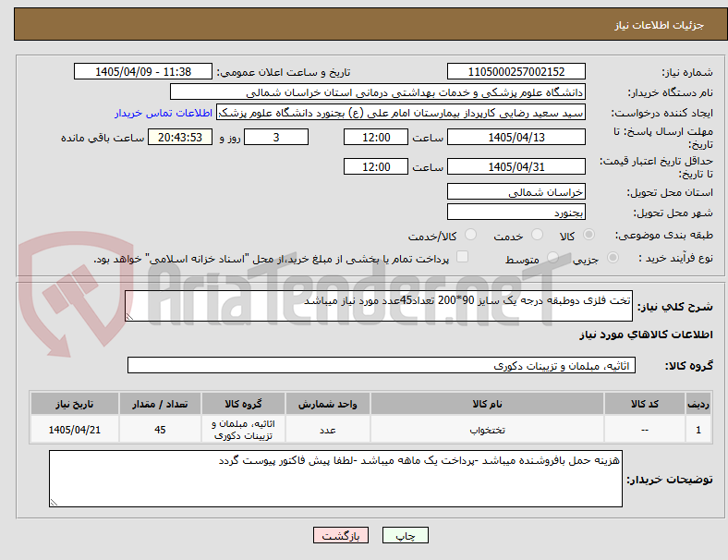This screenshot has height=560, width=728.
Task: Select the کالا/خدمت radio button
Action: pos(471,235)
